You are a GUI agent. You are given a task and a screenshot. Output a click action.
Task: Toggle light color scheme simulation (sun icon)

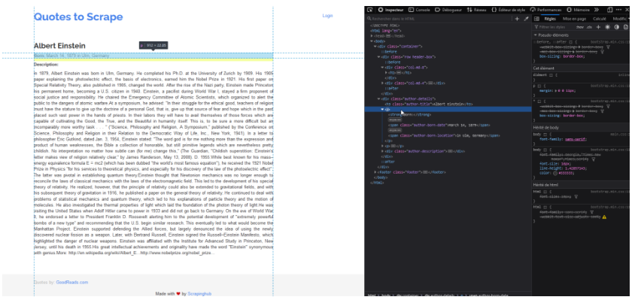606,26
